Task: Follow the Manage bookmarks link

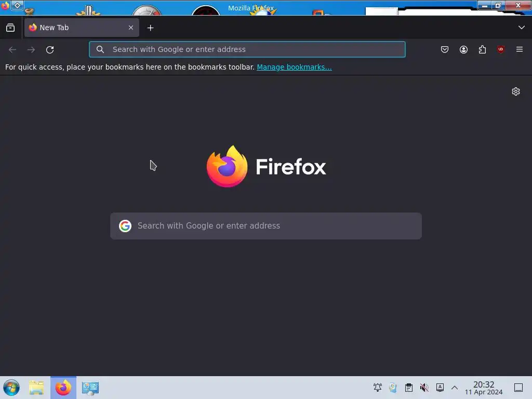Action: click(294, 67)
